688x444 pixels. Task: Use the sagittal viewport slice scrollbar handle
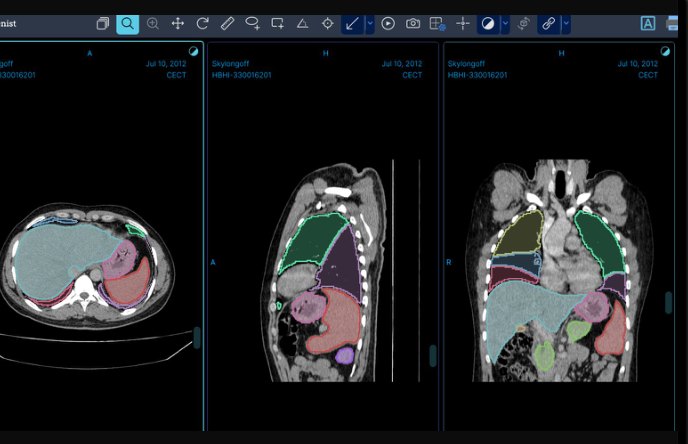pos(433,355)
